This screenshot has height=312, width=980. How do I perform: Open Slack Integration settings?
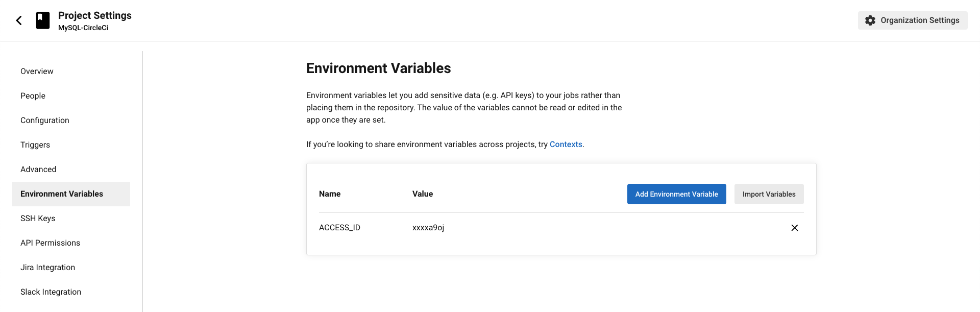51,292
